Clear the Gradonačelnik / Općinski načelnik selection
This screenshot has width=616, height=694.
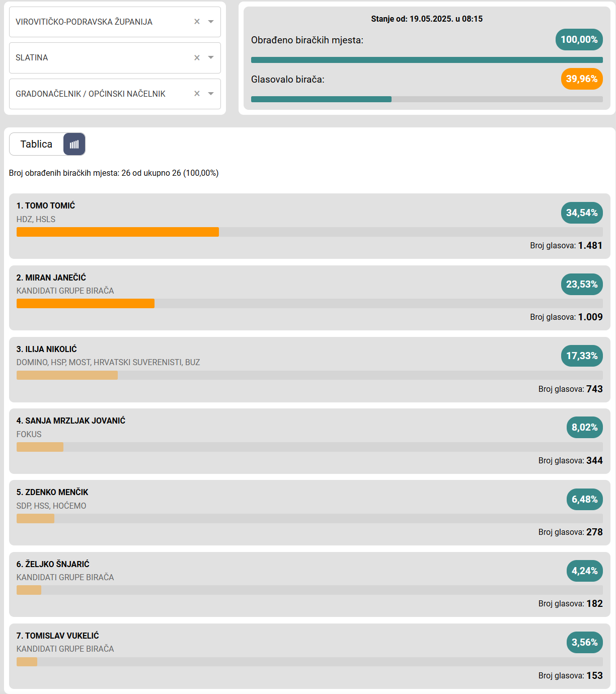[197, 94]
